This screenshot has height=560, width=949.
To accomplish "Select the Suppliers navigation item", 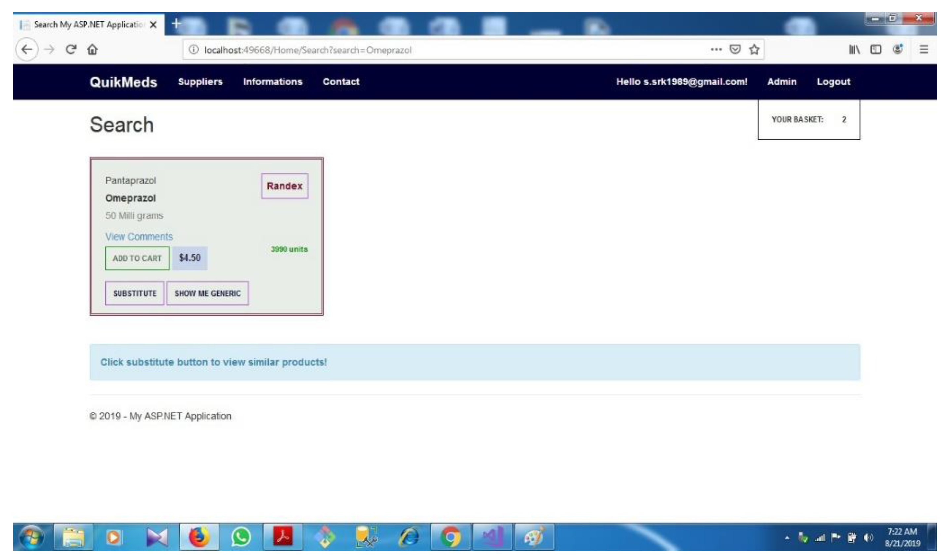I will click(200, 82).
